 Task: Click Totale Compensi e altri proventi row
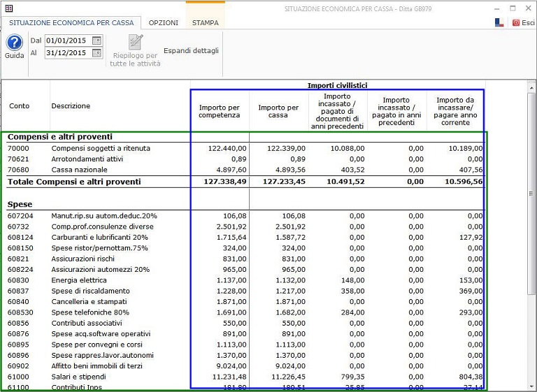coord(245,182)
